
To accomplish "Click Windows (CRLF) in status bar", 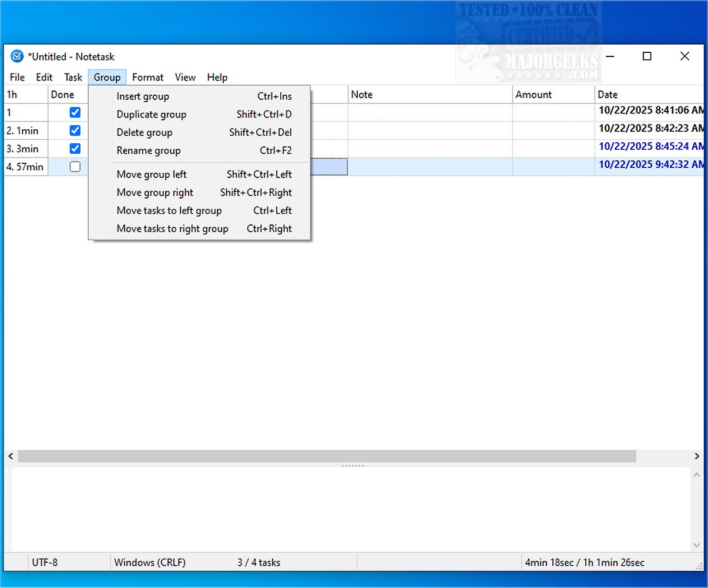I will (150, 562).
